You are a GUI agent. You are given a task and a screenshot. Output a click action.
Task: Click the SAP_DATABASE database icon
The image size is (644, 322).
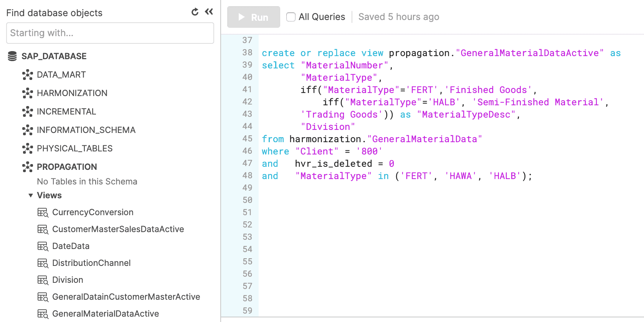pyautogui.click(x=12, y=56)
